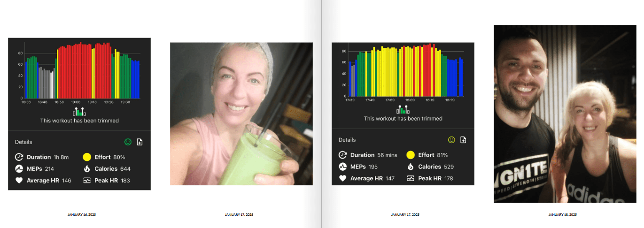The image size is (644, 228).
Task: Click the add-note icon beside the green smiley
Action: 140,142
